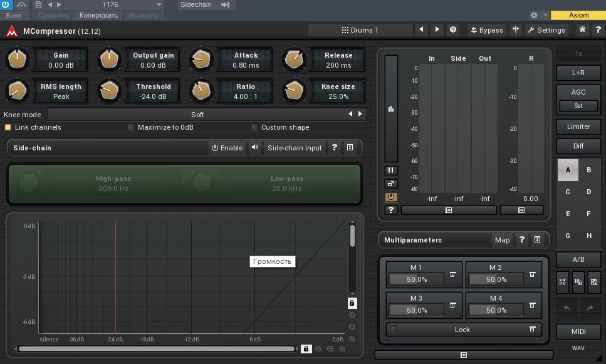Click the Bypass button
Viewport: 606px width, 364px height.
(x=486, y=30)
